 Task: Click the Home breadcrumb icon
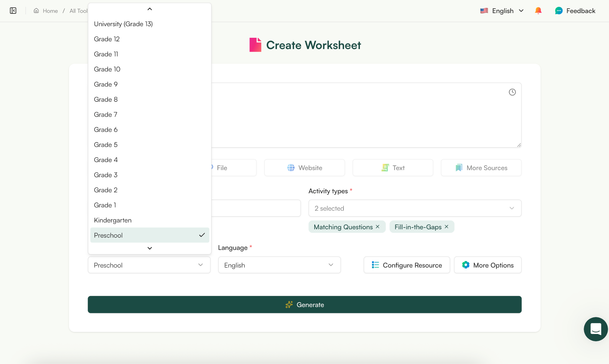click(x=36, y=11)
